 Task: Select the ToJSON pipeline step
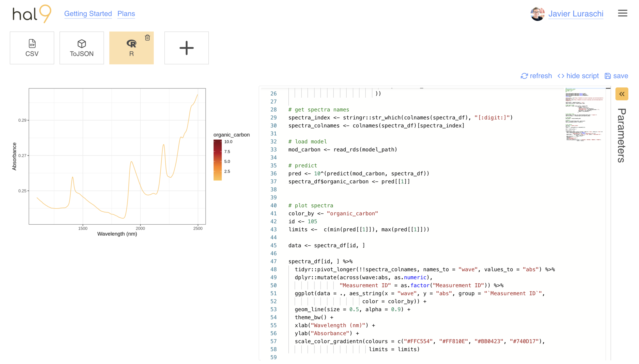click(82, 48)
